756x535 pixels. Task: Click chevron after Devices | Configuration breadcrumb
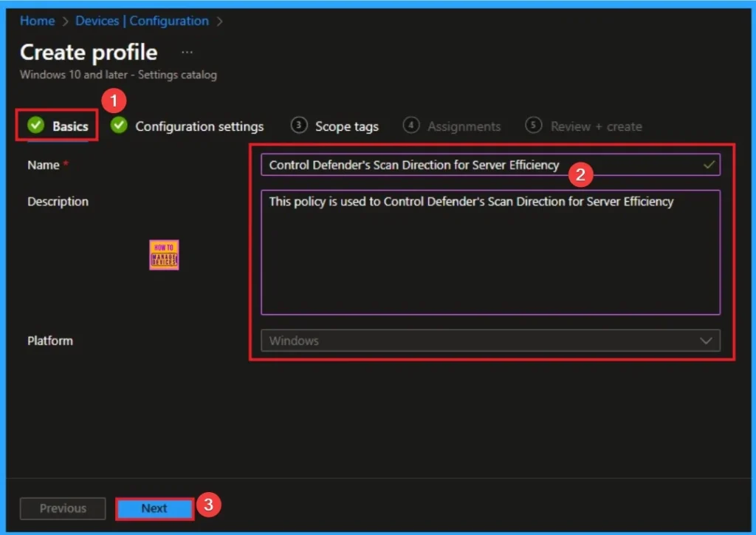tap(219, 21)
